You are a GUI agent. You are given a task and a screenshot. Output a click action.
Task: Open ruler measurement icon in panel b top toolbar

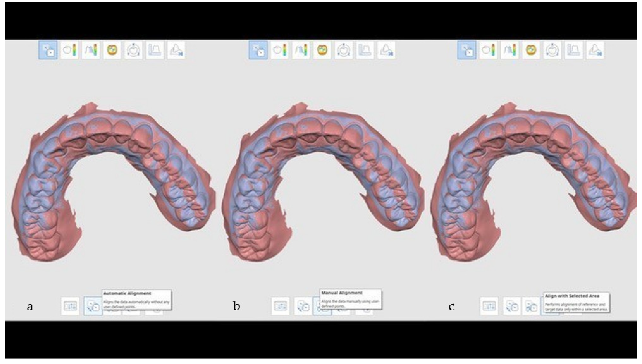click(365, 50)
